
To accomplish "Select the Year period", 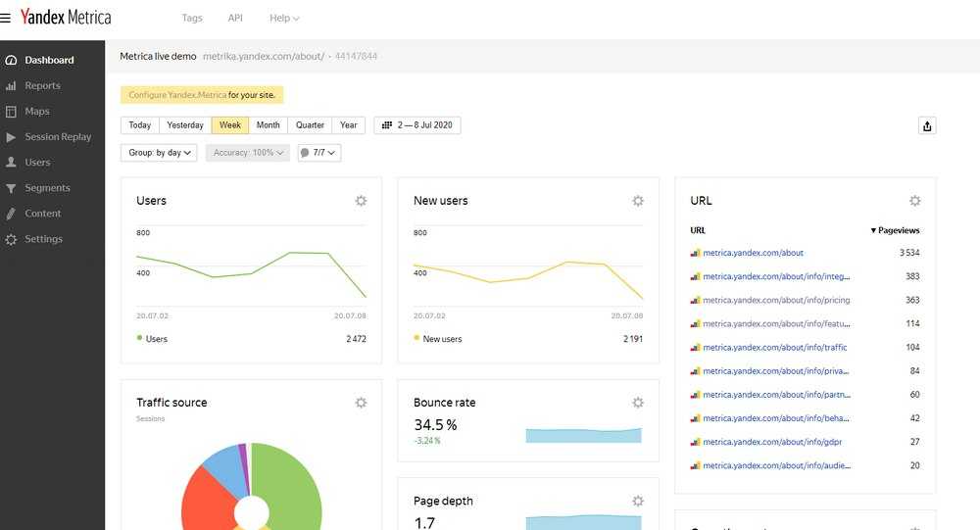I will click(349, 125).
